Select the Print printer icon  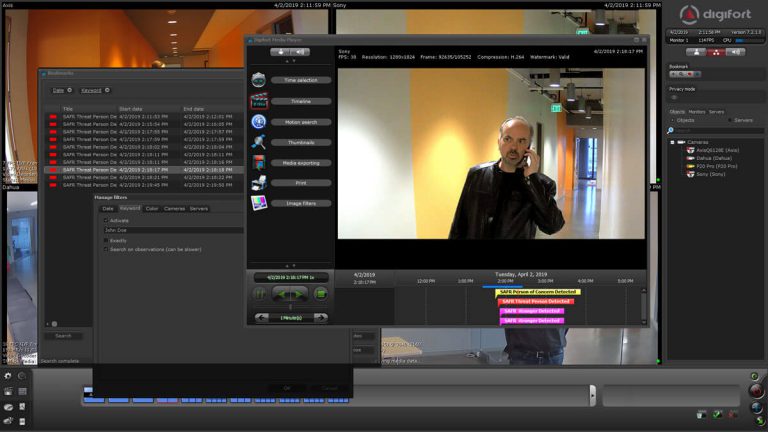[x=259, y=183]
